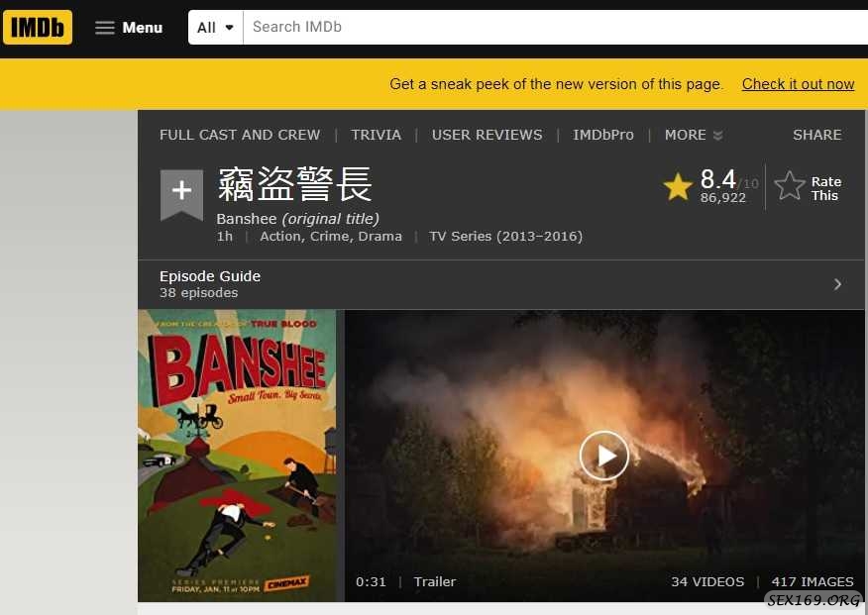Expand the MORE dropdown

[694, 135]
